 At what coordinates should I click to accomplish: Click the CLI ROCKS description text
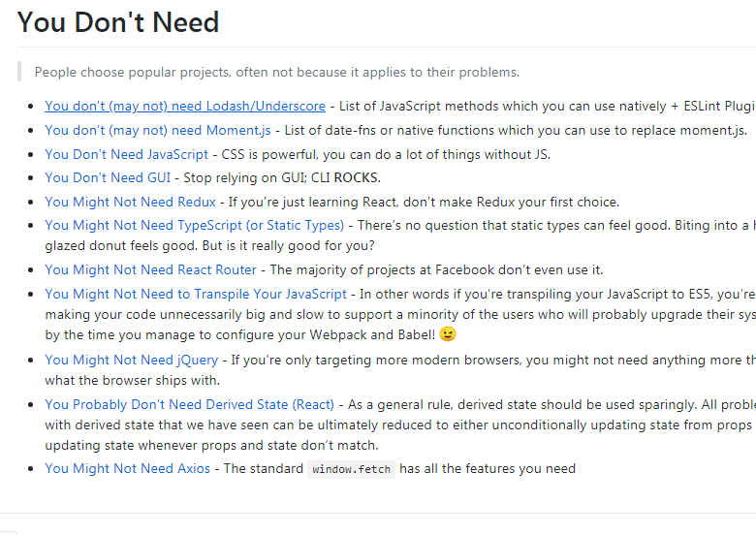click(x=282, y=178)
